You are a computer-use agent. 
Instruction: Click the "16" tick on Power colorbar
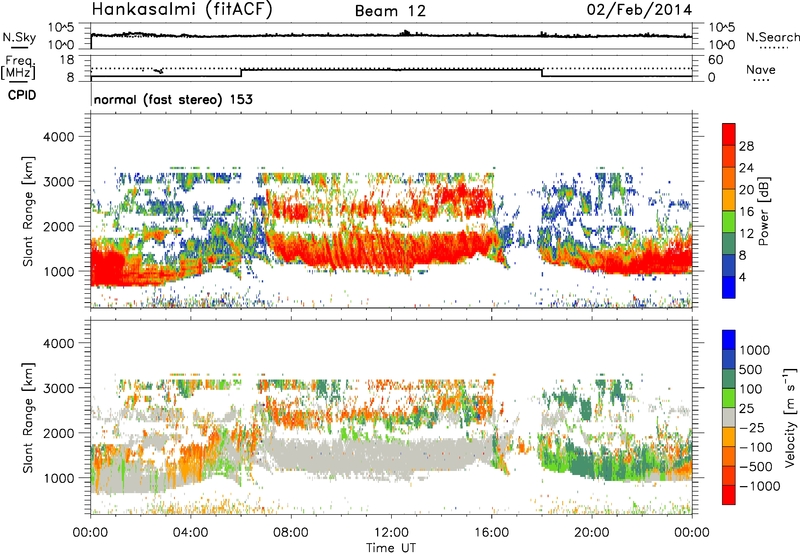746,212
